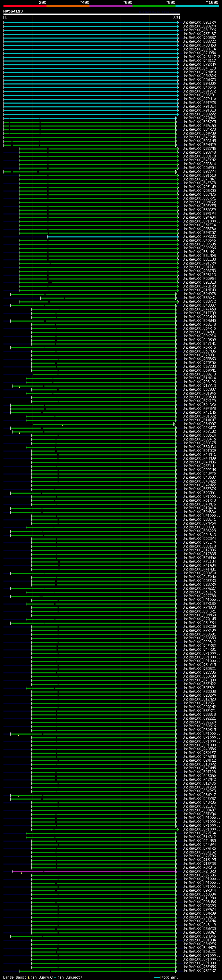Select the UniRef100_A1JPB0 label
This screenshot has height=980, width=222.
199,898
